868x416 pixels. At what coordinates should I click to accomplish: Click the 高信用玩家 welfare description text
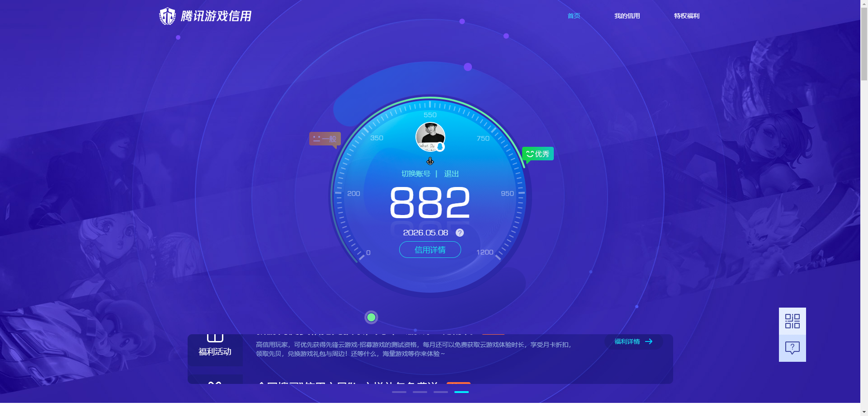pyautogui.click(x=414, y=349)
